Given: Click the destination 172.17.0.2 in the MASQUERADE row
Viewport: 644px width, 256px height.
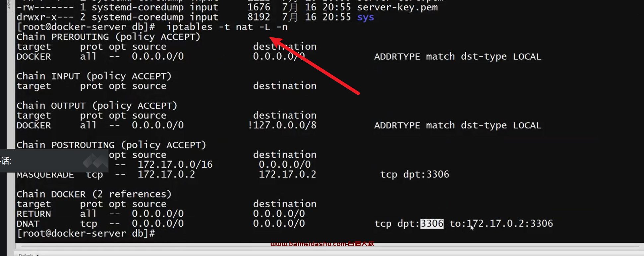Looking at the screenshot, I should coord(288,175).
